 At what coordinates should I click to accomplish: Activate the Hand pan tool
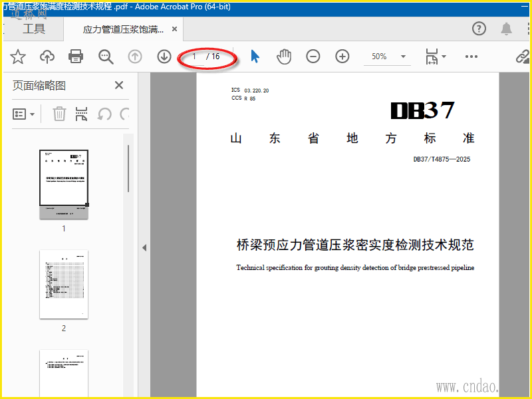point(284,57)
